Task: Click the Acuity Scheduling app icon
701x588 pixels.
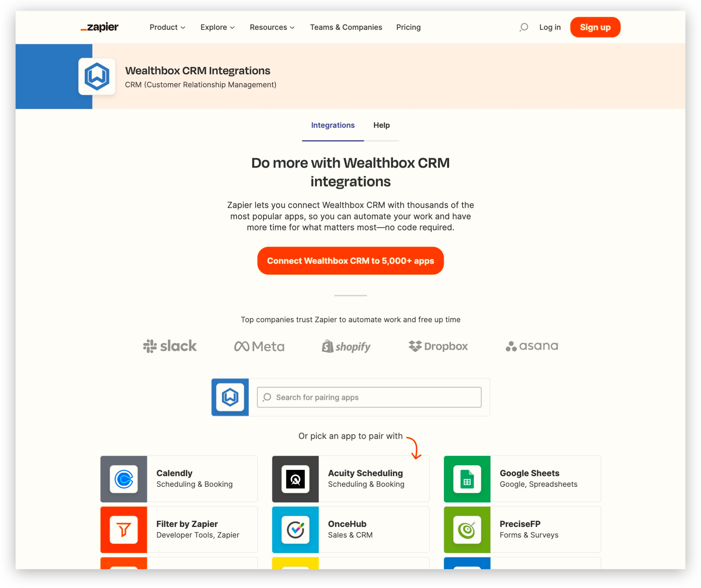Action: (295, 479)
